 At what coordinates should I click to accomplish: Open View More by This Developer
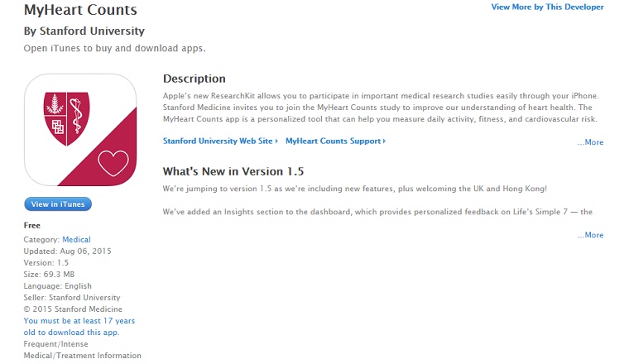[x=547, y=7]
